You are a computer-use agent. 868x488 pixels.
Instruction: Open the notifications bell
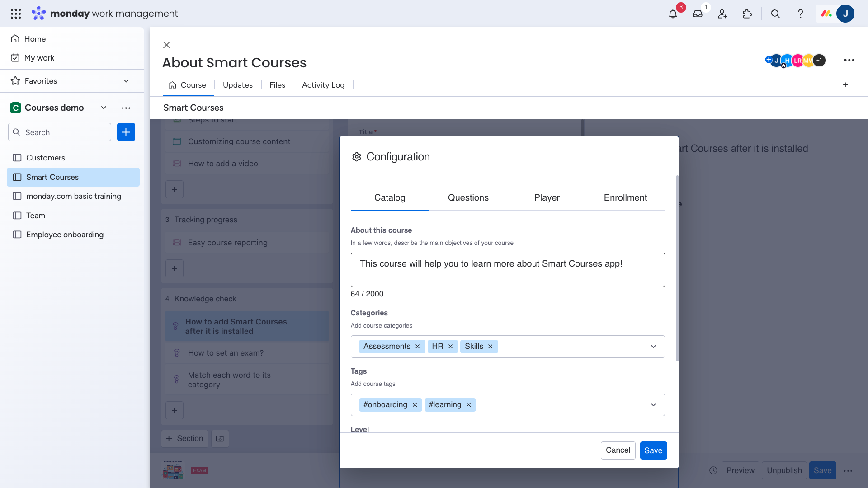(x=673, y=14)
